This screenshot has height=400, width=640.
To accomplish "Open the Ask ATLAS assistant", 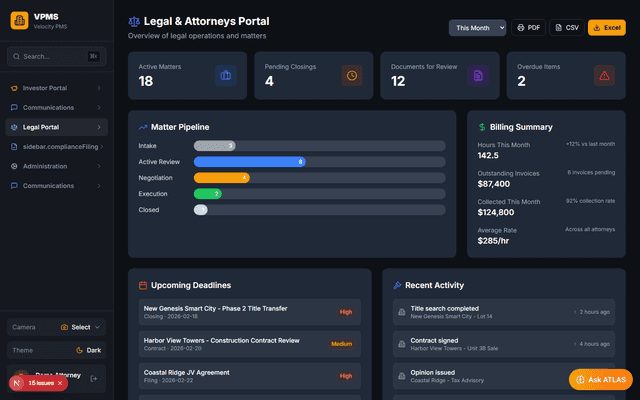I will (601, 380).
